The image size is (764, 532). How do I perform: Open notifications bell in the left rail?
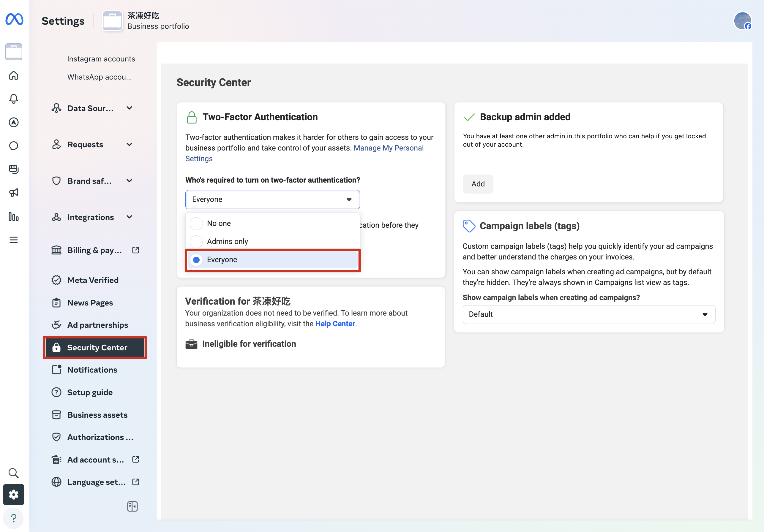click(14, 99)
